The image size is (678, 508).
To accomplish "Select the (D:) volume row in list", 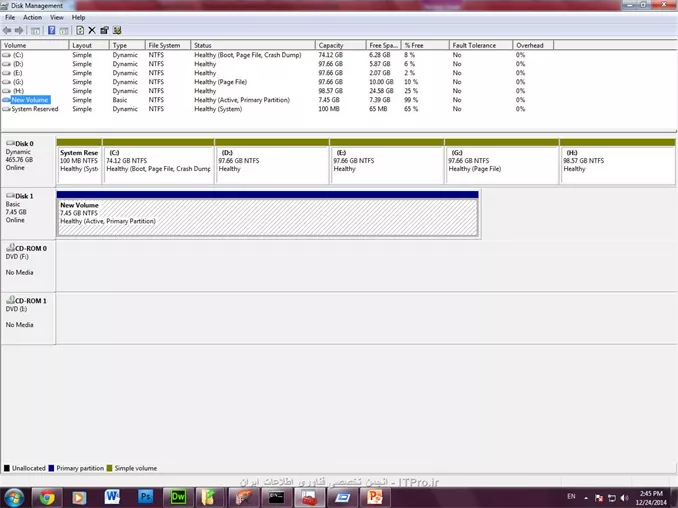I will tap(277, 64).
